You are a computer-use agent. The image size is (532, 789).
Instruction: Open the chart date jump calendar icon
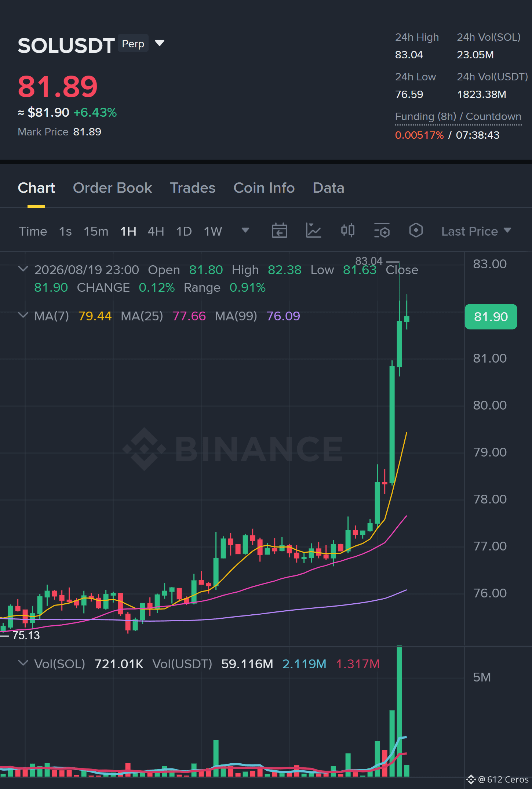pos(279,231)
